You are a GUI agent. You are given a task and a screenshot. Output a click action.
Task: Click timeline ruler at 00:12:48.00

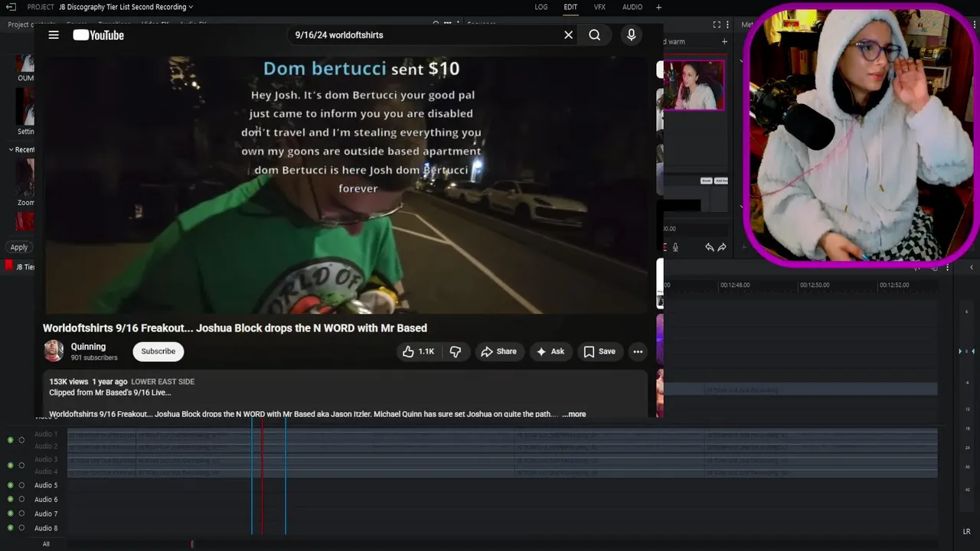pyautogui.click(x=735, y=285)
